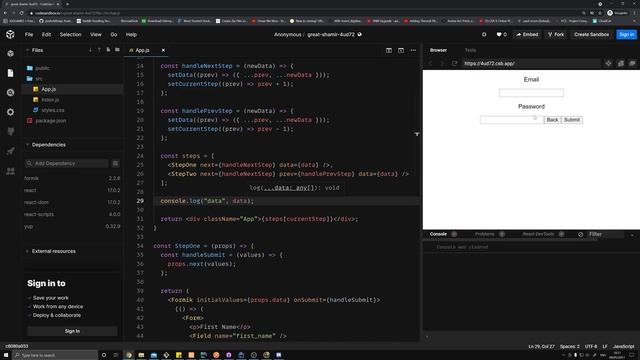Click JavaScript language mode in status bar
Image resolution: width=640 pixels, height=360 pixels.
click(624, 347)
